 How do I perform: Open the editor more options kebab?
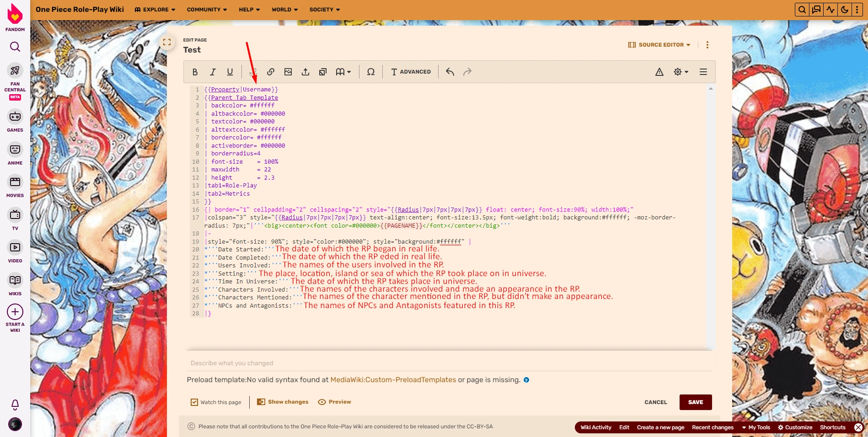pos(707,45)
